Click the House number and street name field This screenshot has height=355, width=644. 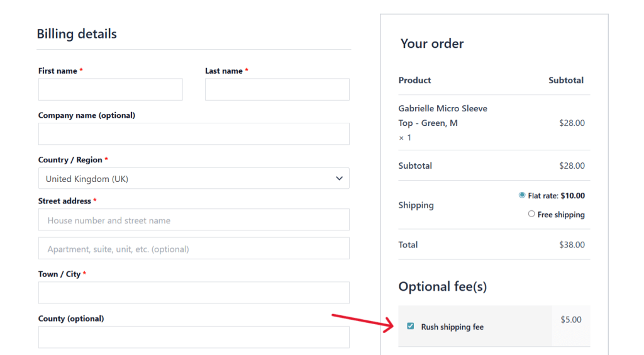194,220
